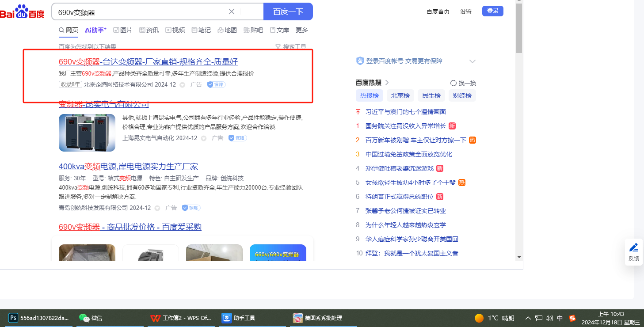Click the Sogou input method tray icon
The height and width of the screenshot is (327, 644).
[572, 318]
